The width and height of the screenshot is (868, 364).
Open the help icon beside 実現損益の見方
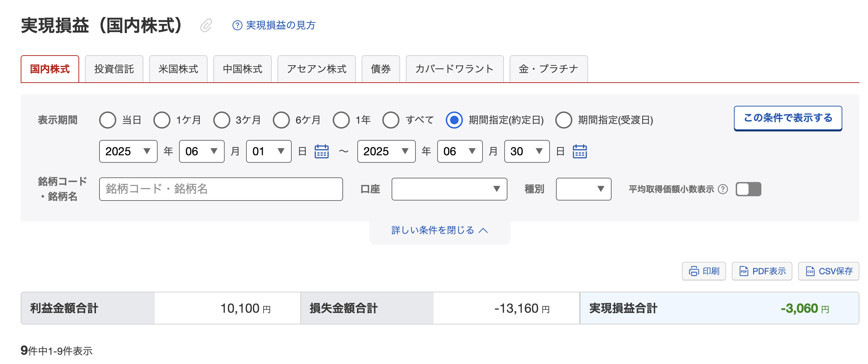click(237, 25)
